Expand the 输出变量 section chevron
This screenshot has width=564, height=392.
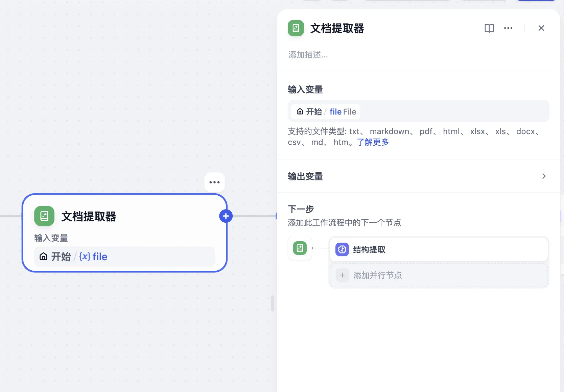pyautogui.click(x=544, y=176)
